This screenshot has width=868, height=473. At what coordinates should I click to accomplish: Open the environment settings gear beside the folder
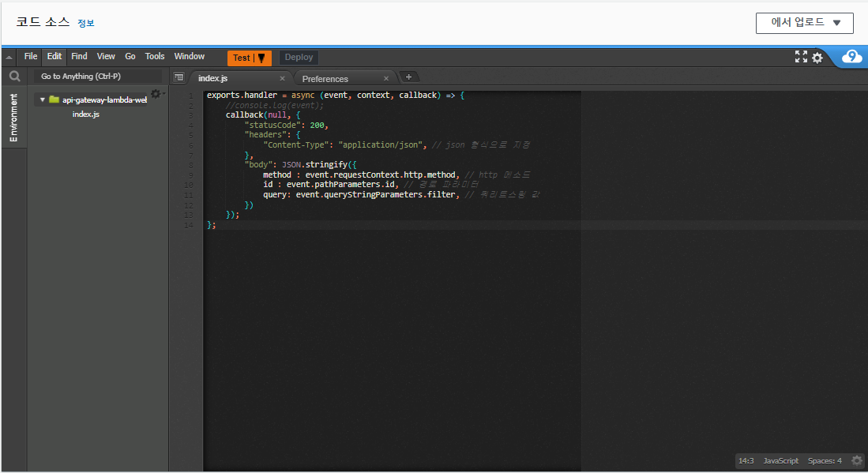[156, 93]
